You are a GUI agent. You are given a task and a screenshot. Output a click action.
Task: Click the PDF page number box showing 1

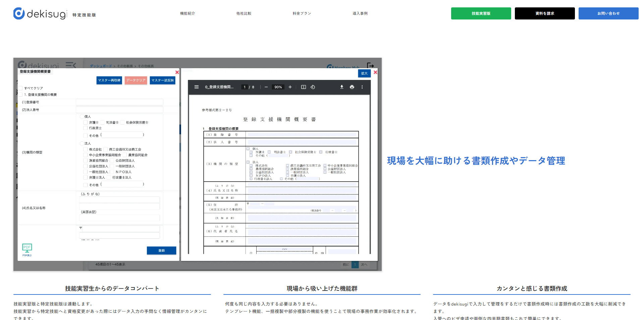245,87
